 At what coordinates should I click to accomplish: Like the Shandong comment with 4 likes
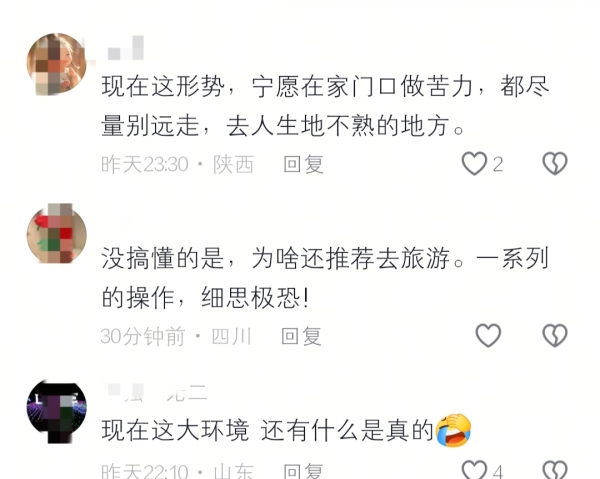474,470
